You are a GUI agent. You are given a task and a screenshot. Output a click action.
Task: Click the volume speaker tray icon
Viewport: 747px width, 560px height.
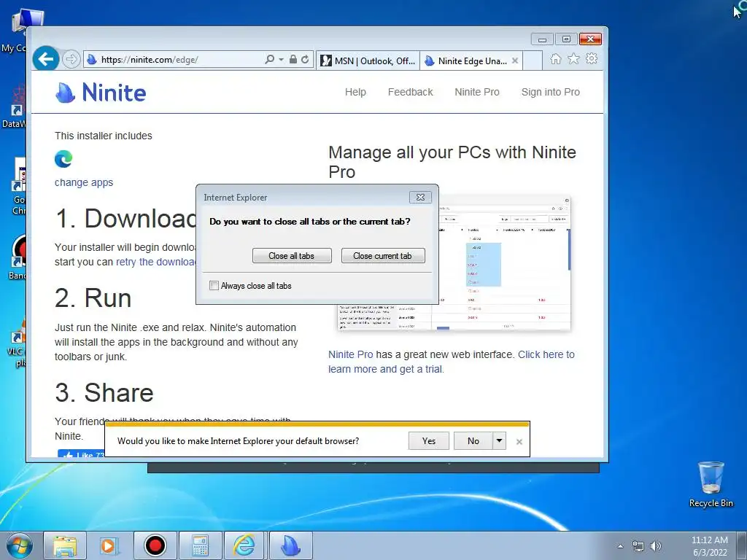(656, 546)
